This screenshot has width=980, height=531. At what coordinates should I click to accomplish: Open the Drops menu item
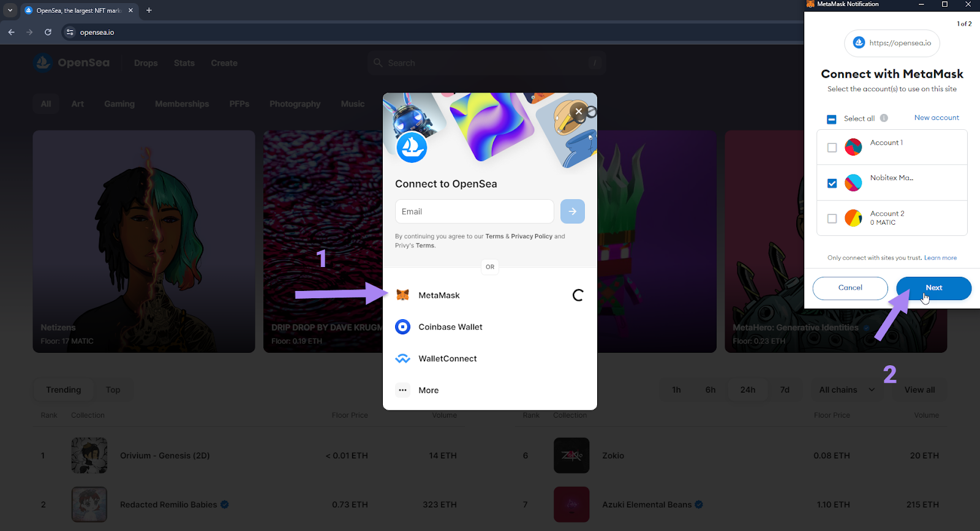pos(146,63)
